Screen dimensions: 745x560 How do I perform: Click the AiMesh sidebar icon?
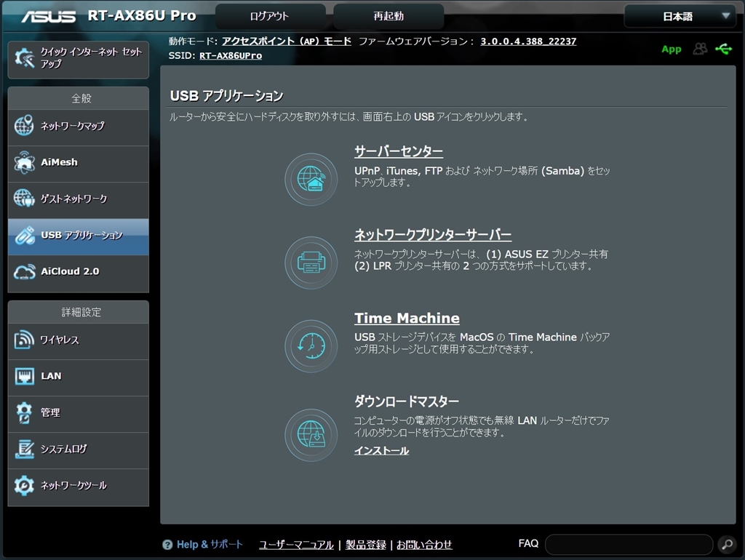coord(24,162)
